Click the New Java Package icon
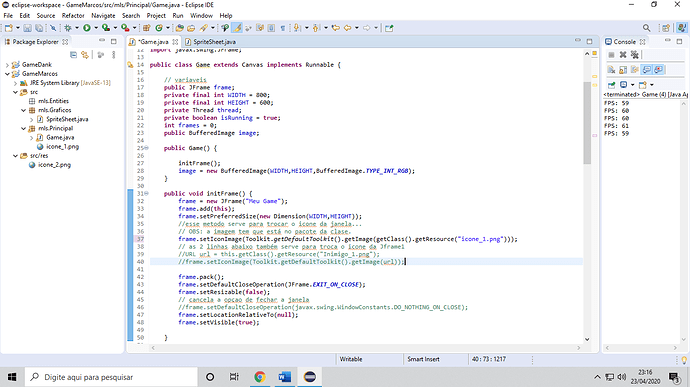 tap(147, 28)
